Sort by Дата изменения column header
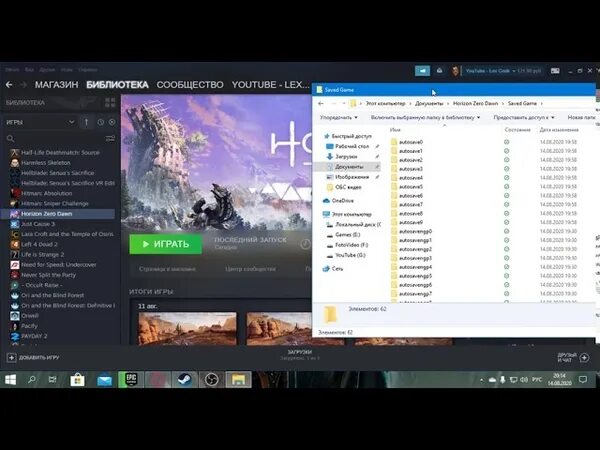 coord(559,130)
